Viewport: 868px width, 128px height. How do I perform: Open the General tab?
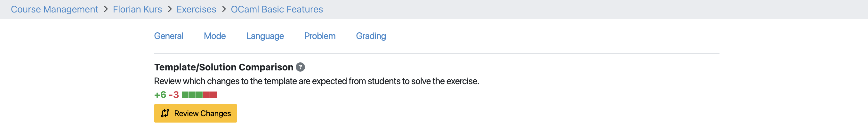pos(168,36)
